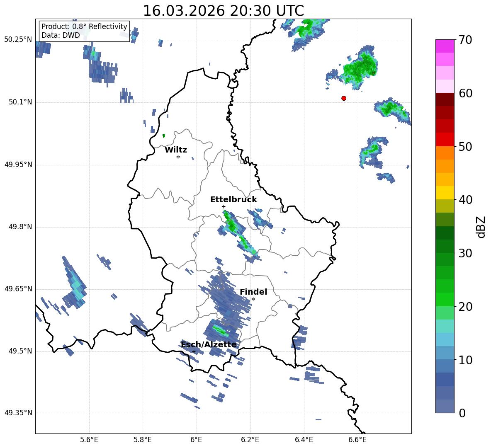Click the magenta 70 dBZ colorbar top
491x448 pixels.
[445, 46]
